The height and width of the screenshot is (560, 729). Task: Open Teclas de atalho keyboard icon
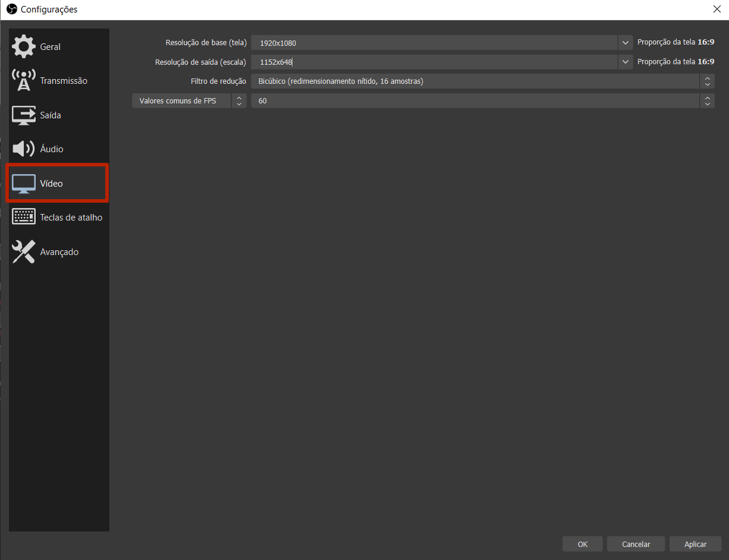[24, 217]
